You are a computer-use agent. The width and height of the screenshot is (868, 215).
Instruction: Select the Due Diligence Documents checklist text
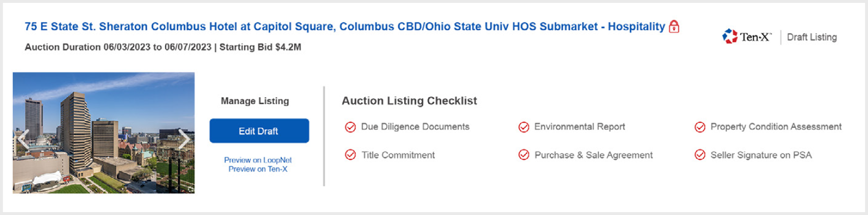(x=415, y=127)
